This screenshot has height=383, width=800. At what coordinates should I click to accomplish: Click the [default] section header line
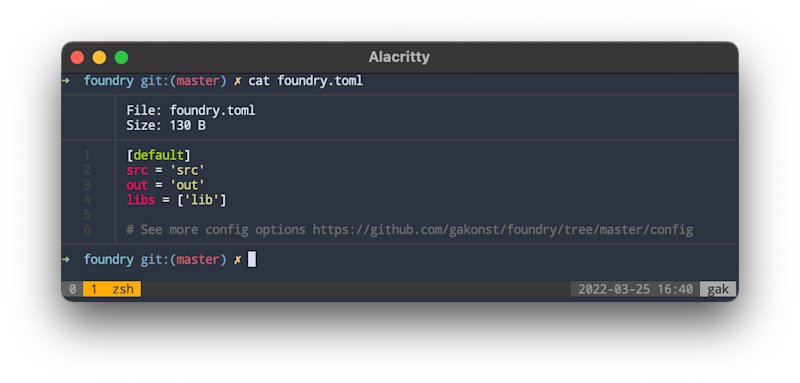(158, 155)
